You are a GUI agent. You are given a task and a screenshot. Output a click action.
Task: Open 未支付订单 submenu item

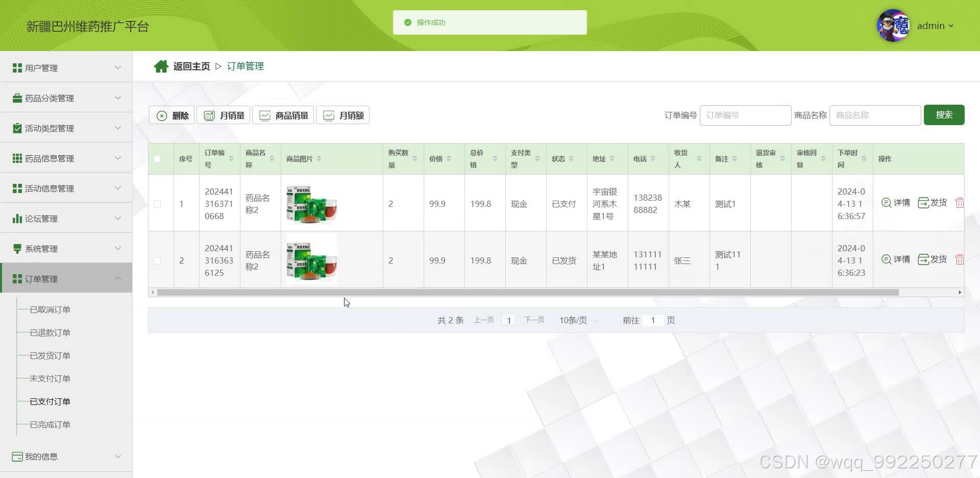coord(50,378)
